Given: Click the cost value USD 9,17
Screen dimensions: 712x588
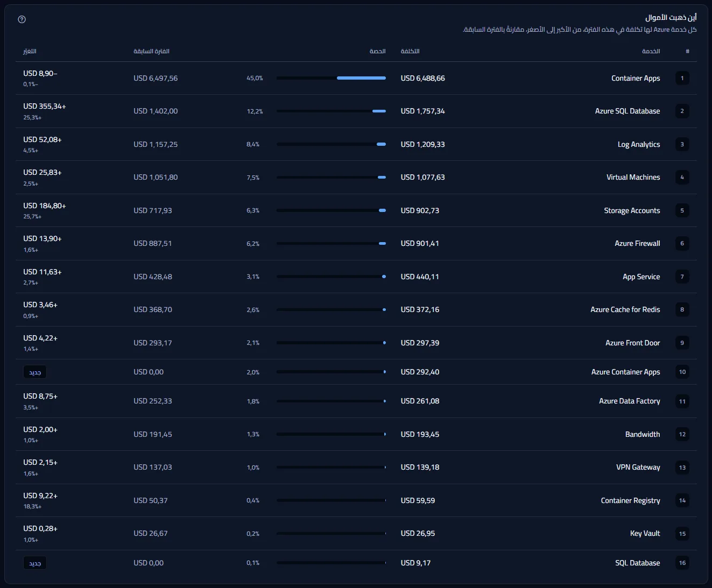Looking at the screenshot, I should [x=415, y=563].
